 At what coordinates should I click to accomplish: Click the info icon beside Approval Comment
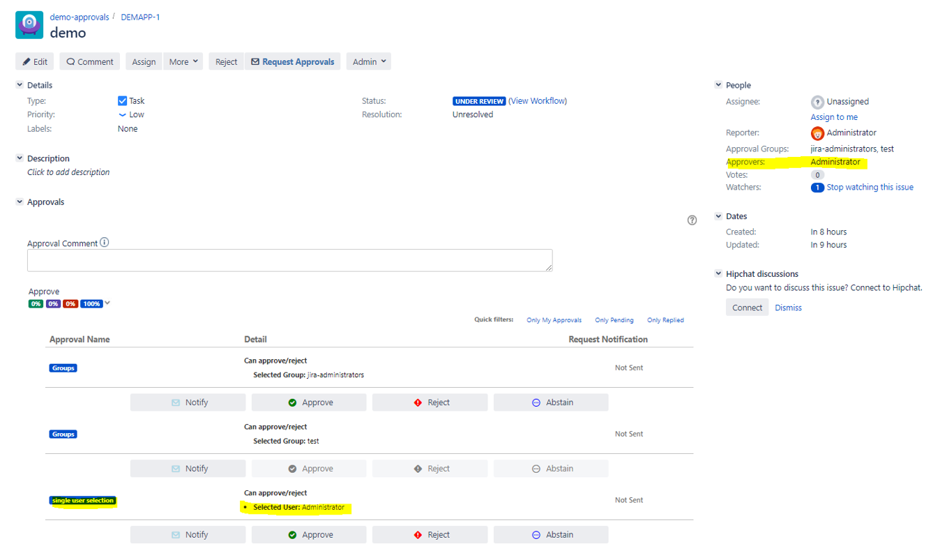(x=105, y=243)
